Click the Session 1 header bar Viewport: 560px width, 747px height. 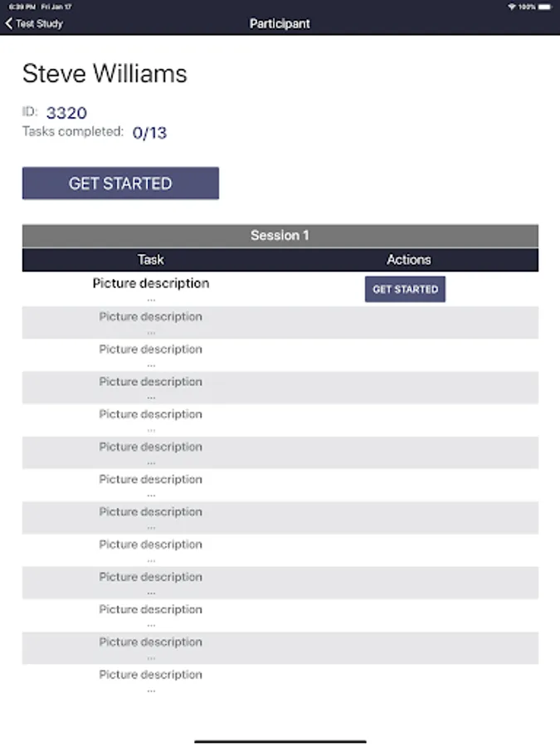(280, 236)
